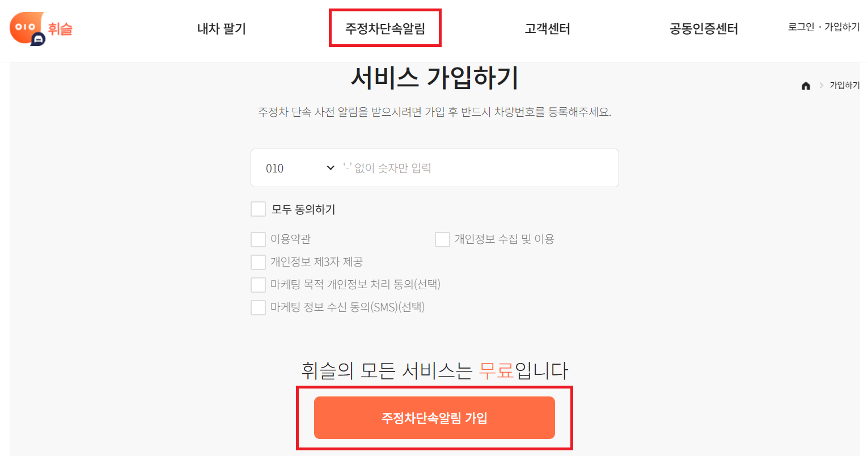Open the 주정차단속알림 menu item

tap(385, 27)
